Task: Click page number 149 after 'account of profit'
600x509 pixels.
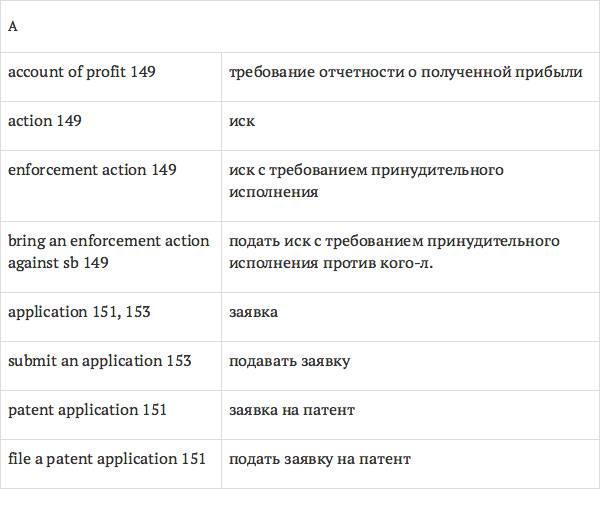Action: (142, 73)
